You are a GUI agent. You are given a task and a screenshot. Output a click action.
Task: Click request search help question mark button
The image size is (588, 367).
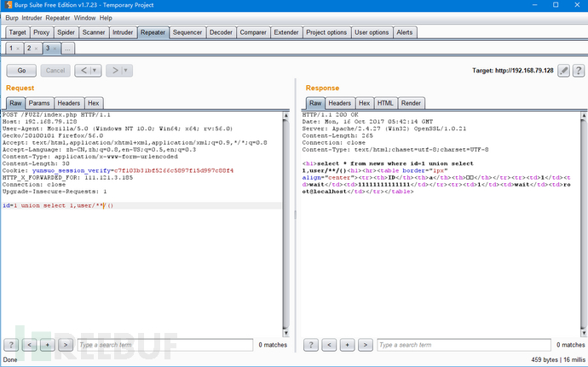click(11, 345)
